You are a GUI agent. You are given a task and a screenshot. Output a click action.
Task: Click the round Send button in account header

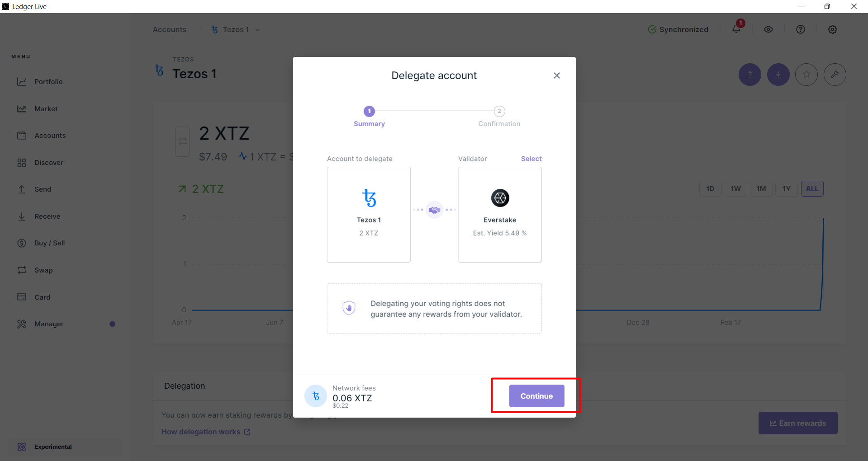750,75
